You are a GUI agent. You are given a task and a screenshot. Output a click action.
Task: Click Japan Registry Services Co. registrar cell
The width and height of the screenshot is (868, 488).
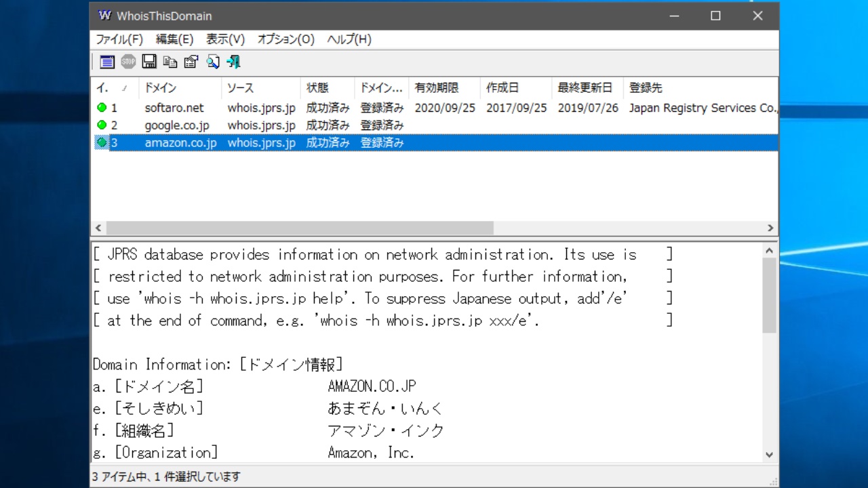[703, 108]
